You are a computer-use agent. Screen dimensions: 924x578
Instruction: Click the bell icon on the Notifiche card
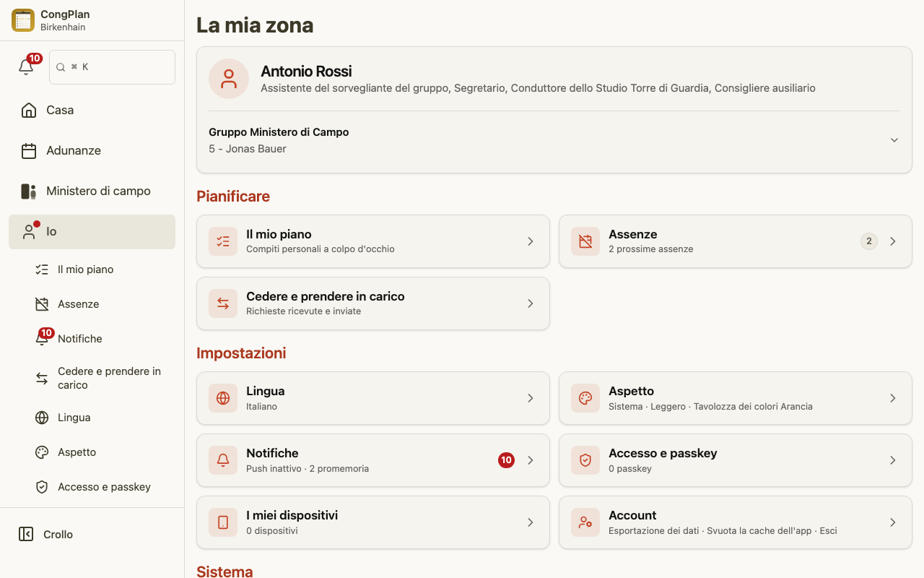[223, 460]
